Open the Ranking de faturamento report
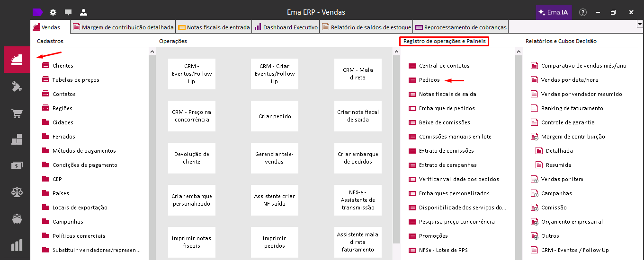 pos(572,108)
